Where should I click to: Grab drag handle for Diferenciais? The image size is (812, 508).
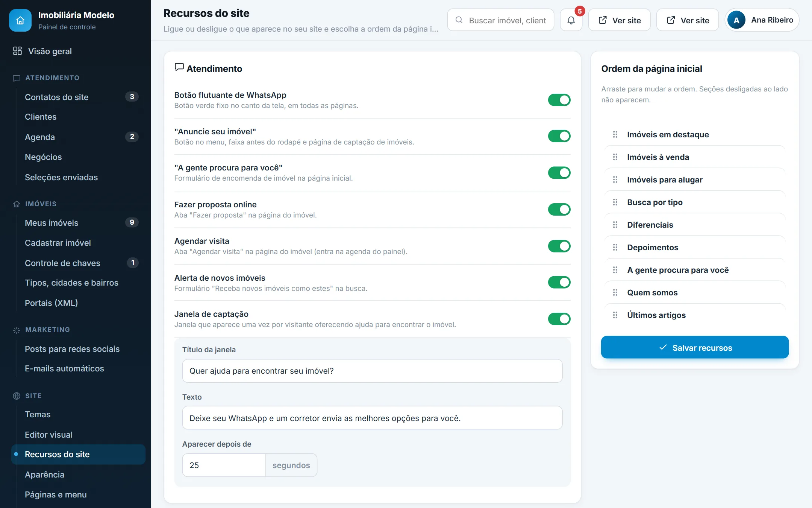pyautogui.click(x=615, y=225)
